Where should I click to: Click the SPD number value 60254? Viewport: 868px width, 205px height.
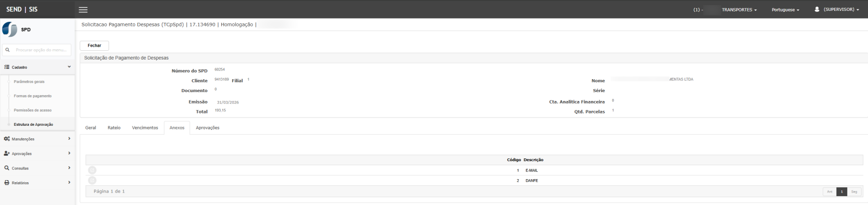click(x=220, y=69)
